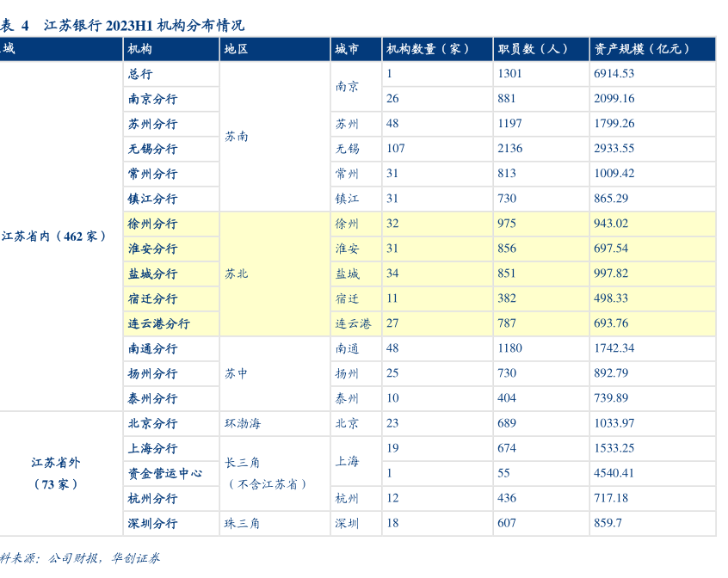Click the 珠三角 region cell
This screenshot has width=728, height=578.
click(243, 523)
